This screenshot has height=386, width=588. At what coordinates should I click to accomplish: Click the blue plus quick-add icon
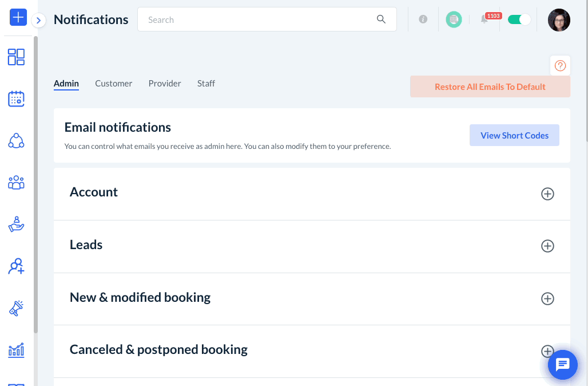(18, 17)
